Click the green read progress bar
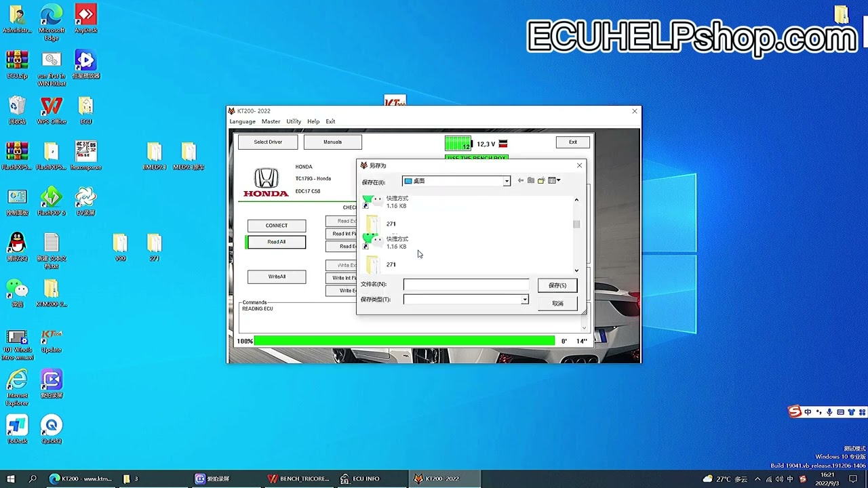Screen dimensions: 868x488 point(404,341)
